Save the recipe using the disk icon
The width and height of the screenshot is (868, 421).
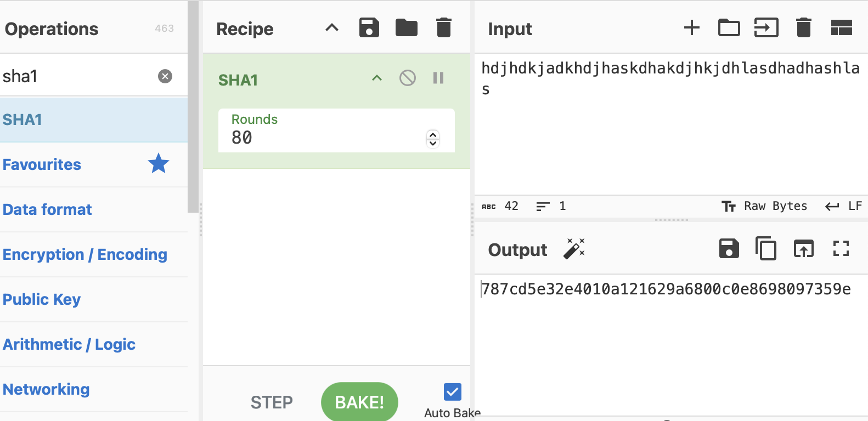point(369,27)
